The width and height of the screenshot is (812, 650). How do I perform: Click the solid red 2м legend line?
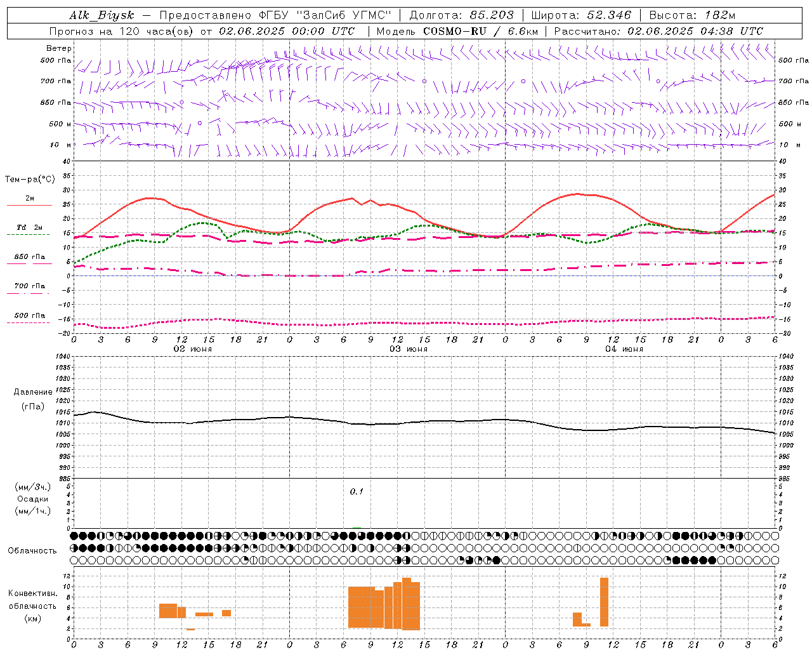click(x=29, y=206)
